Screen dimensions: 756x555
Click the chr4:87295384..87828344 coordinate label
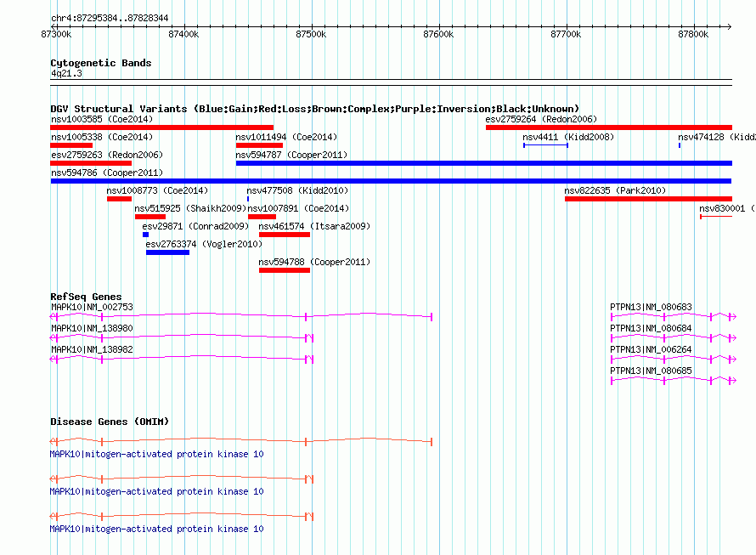click(110, 18)
